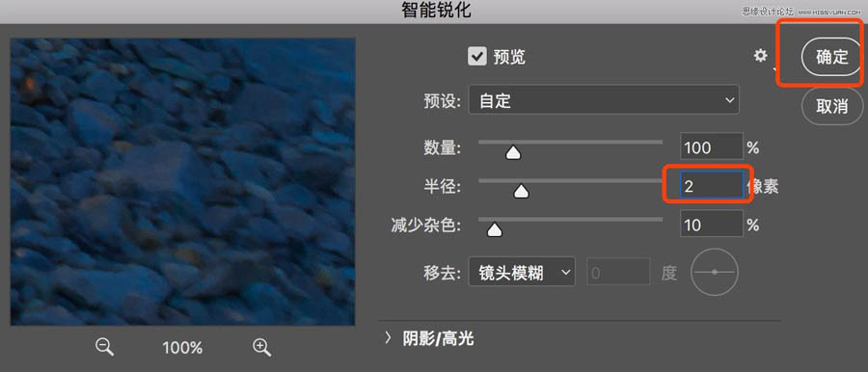Click the blur angle dial
The image size is (868, 372).
pyautogui.click(x=715, y=272)
